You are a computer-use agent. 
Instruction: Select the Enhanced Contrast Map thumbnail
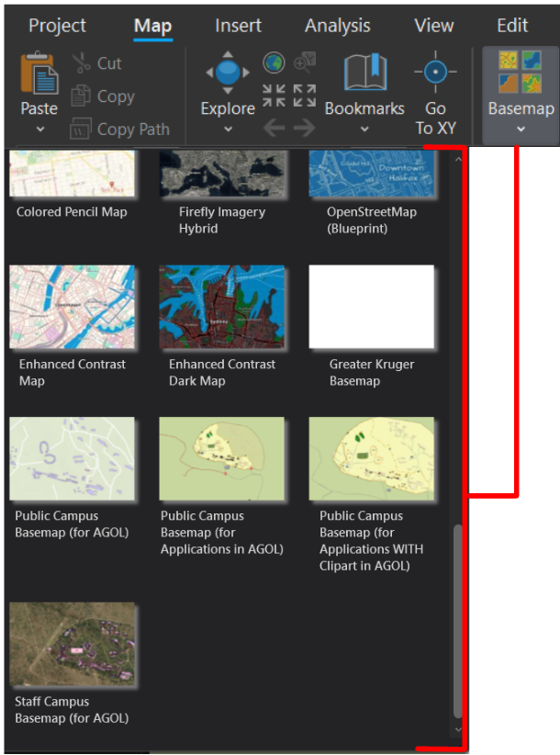point(73,307)
